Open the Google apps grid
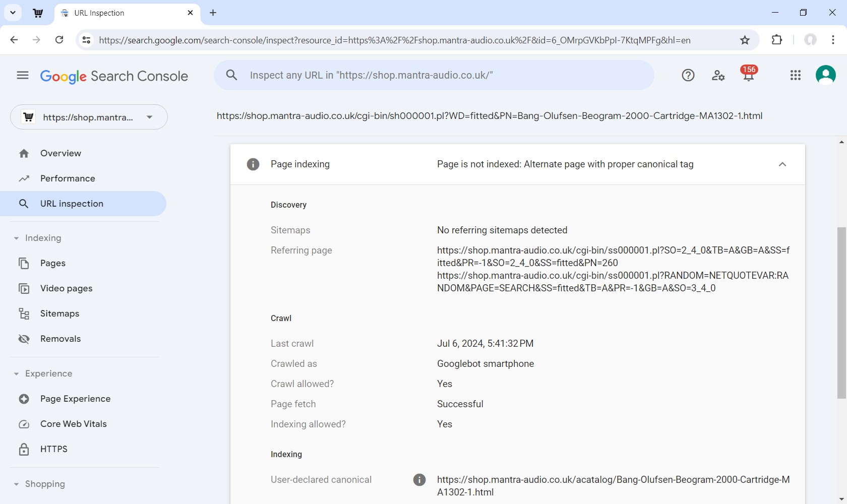The image size is (847, 504). (795, 76)
